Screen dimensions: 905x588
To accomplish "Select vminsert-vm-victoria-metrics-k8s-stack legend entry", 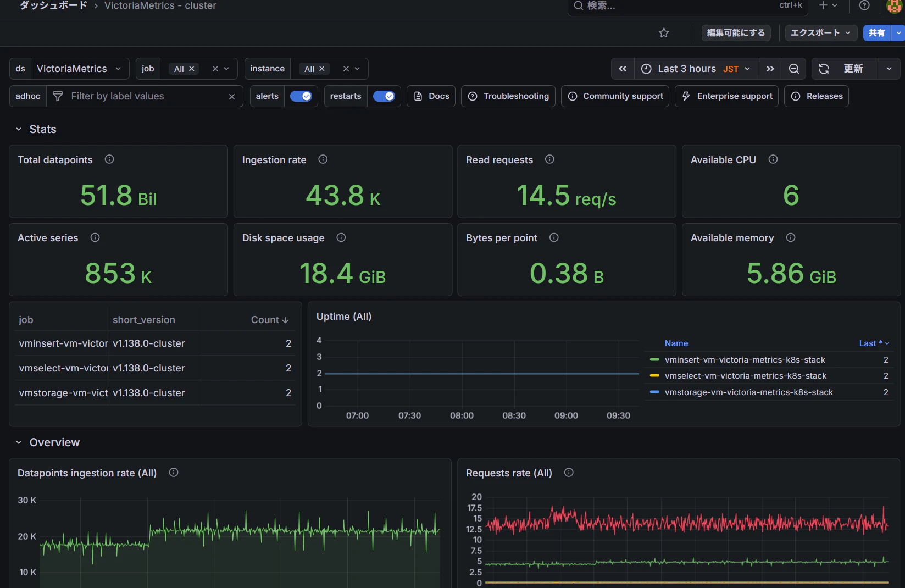I will pos(745,360).
